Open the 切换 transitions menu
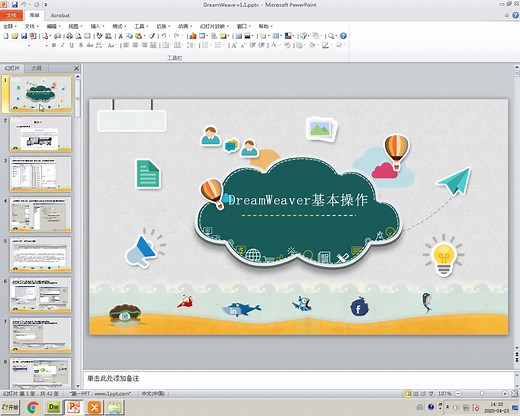Image resolution: width=520 pixels, height=416 pixels. [x=163, y=26]
